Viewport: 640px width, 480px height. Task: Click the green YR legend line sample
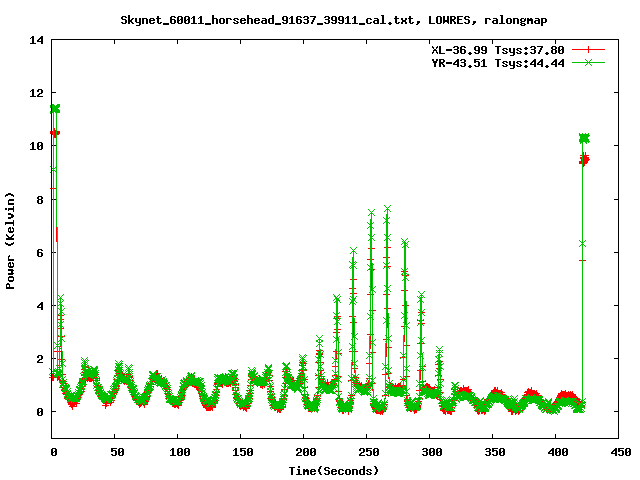[588, 63]
